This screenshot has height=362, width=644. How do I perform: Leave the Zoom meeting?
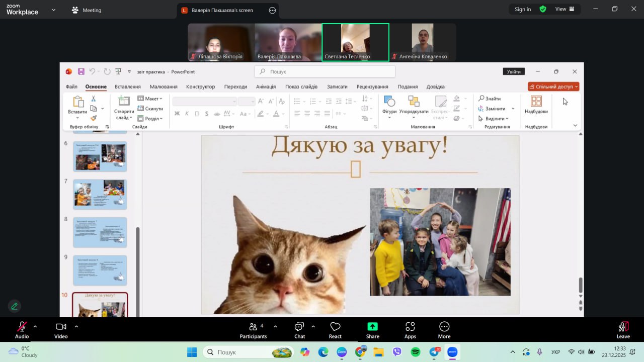pos(623,330)
